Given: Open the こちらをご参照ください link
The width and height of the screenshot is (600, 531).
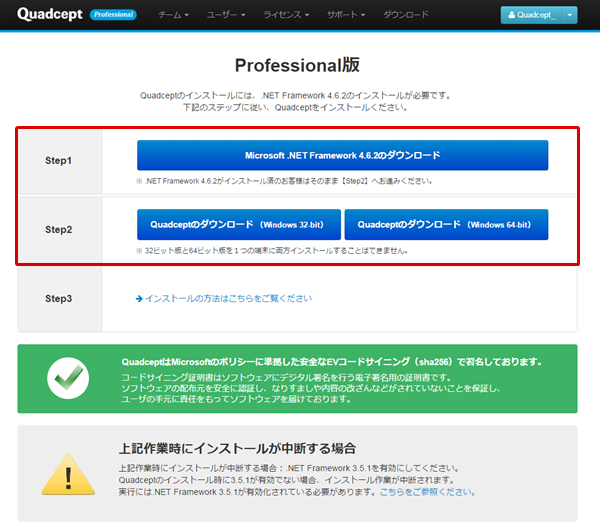Looking at the screenshot, I should click(427, 492).
